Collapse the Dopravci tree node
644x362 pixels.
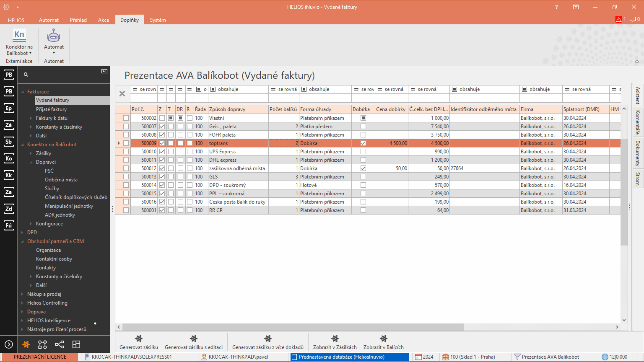(31, 162)
